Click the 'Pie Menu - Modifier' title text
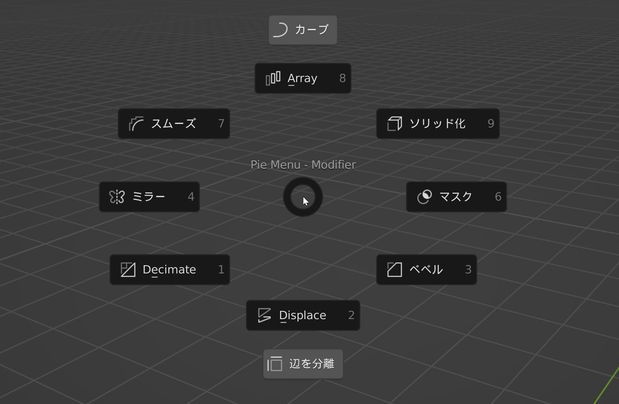The image size is (619, 404). [x=303, y=165]
